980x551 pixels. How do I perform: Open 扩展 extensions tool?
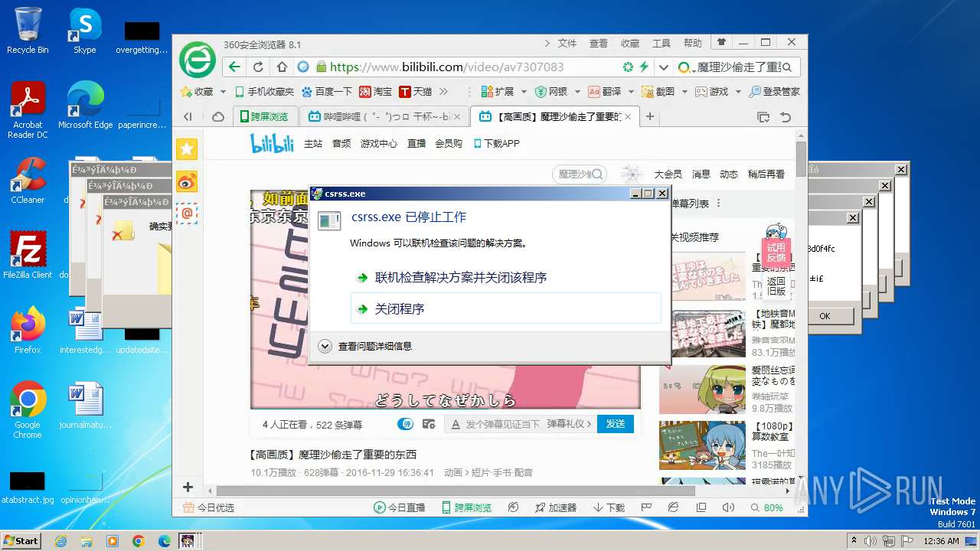[498, 91]
